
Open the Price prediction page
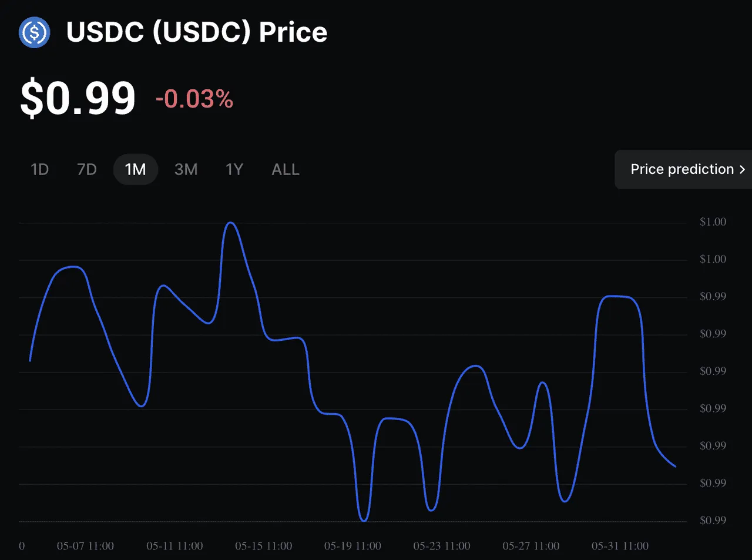click(681, 169)
